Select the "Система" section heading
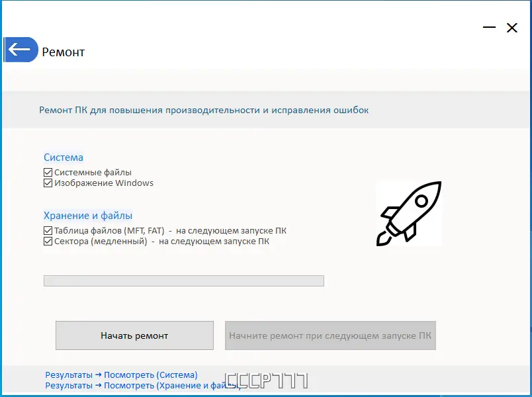532x397 pixels. pyautogui.click(x=63, y=157)
